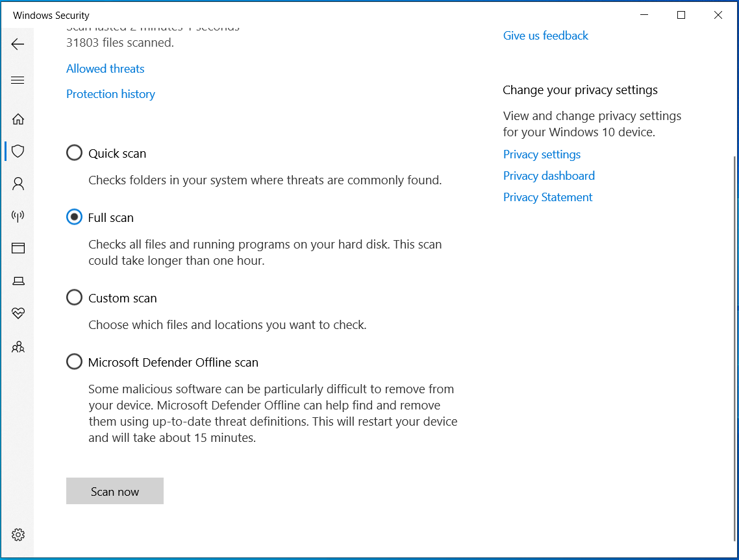Viewport: 739px width, 560px height.
Task: Open the Allowed threats link
Action: [105, 69]
